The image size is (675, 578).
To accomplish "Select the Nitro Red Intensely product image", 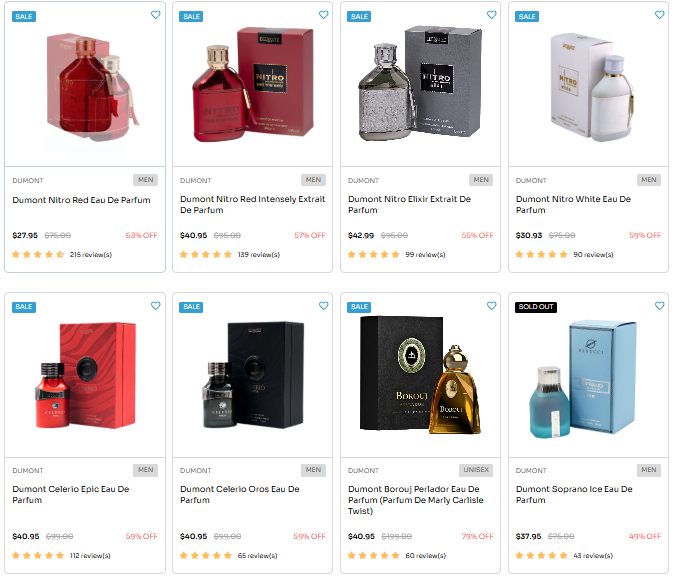I will click(x=253, y=85).
